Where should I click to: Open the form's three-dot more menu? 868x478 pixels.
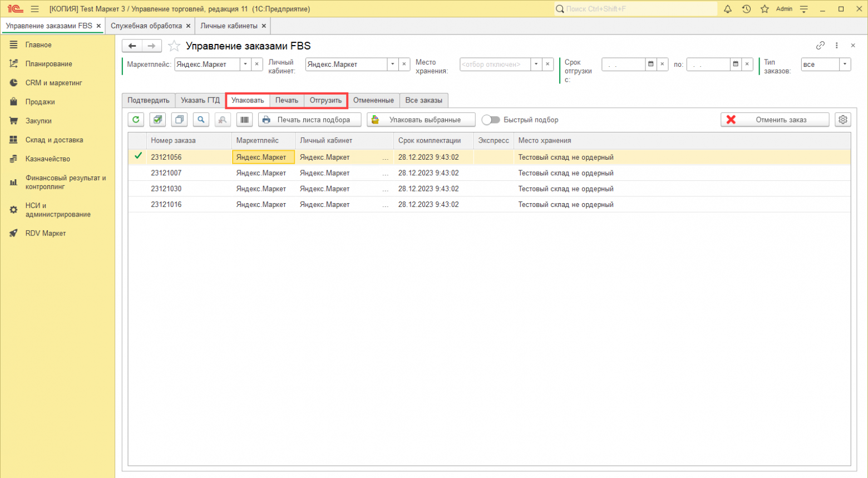(x=836, y=46)
